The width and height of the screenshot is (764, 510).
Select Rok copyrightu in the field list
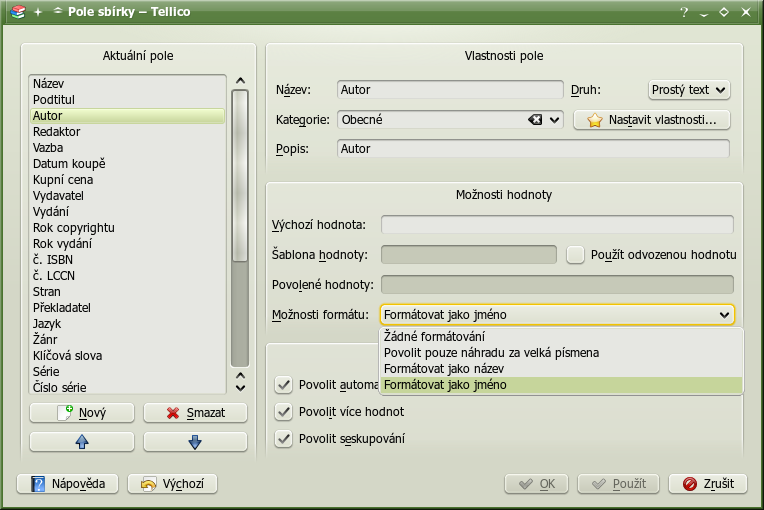(x=127, y=228)
